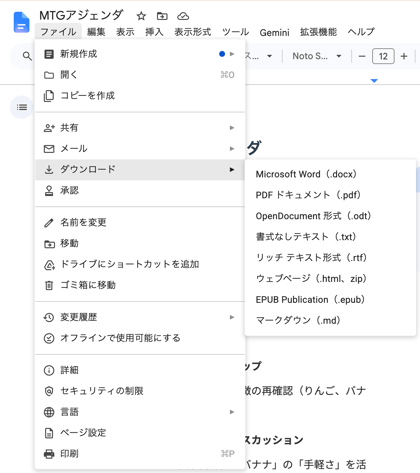Image resolution: width=420 pixels, height=473 pixels.
Task: Click the 開く folder icon
Action: pyautogui.click(x=49, y=75)
